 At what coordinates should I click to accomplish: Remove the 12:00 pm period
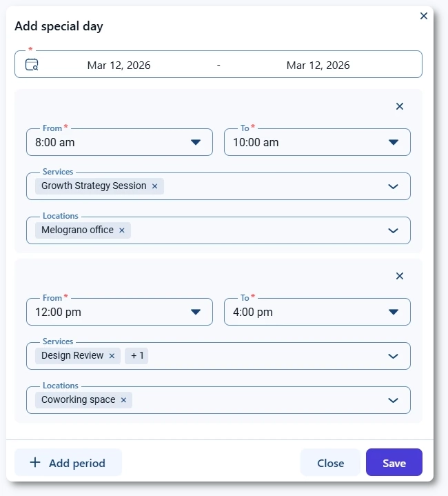[x=400, y=276]
